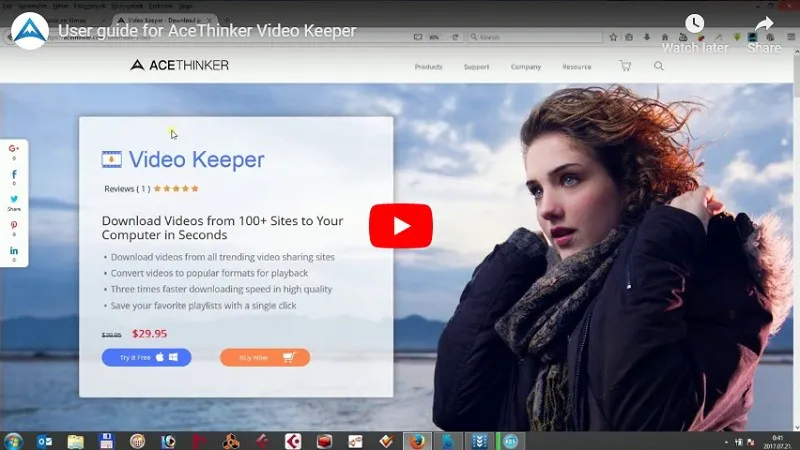Image resolution: width=800 pixels, height=450 pixels.
Task: Click the orange Buy Now button
Action: [x=265, y=358]
